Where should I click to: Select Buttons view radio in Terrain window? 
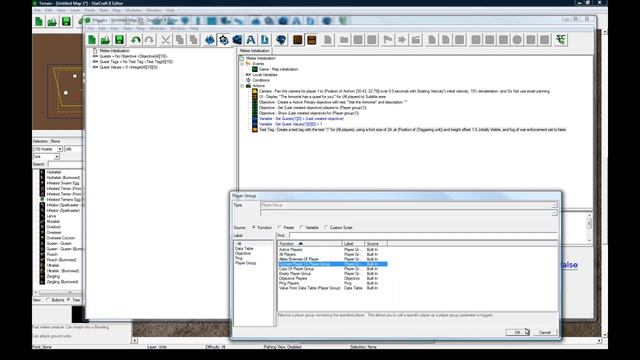pos(48,300)
